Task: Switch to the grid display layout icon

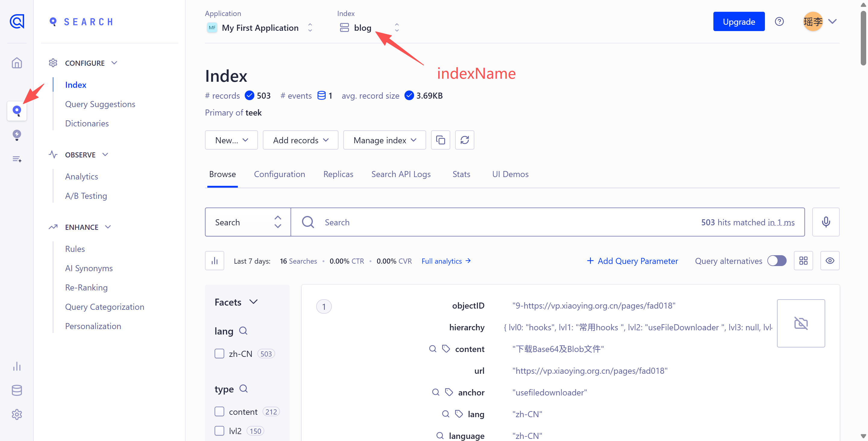Action: pos(803,261)
